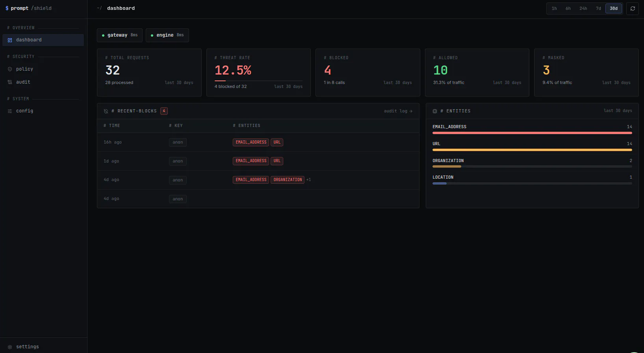Click '1 in 8 calls' text
644x353 pixels.
coord(334,83)
